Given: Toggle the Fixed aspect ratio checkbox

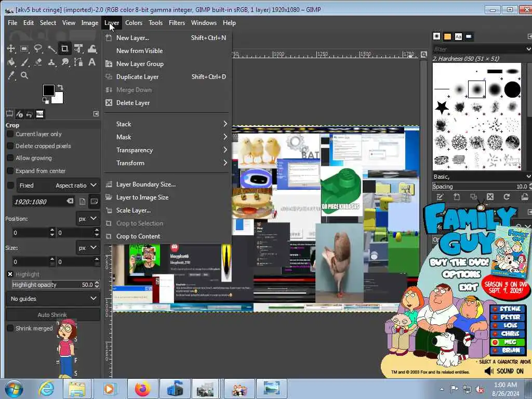Looking at the screenshot, I should (10, 185).
